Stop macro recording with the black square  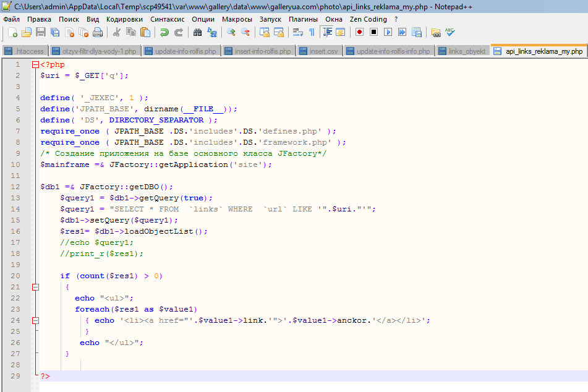(x=373, y=32)
